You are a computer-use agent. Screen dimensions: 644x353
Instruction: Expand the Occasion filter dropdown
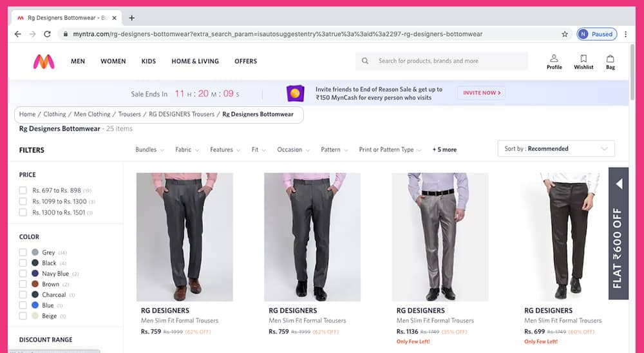click(x=293, y=149)
